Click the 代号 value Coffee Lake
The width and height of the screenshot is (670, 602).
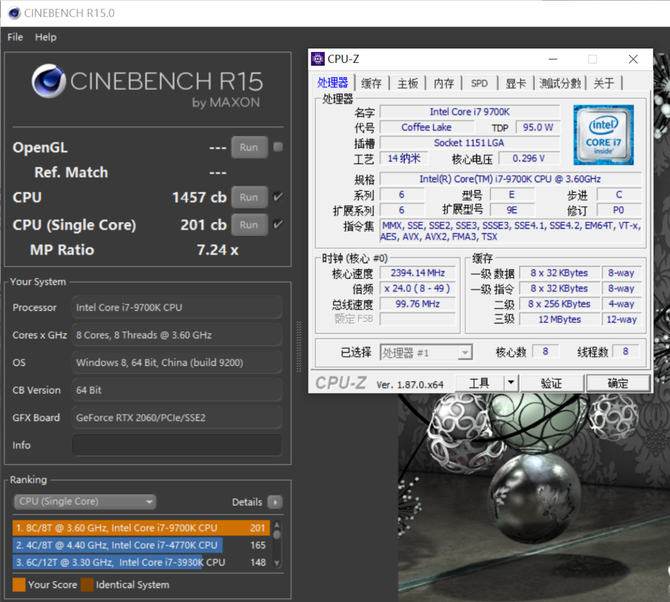pyautogui.click(x=426, y=127)
